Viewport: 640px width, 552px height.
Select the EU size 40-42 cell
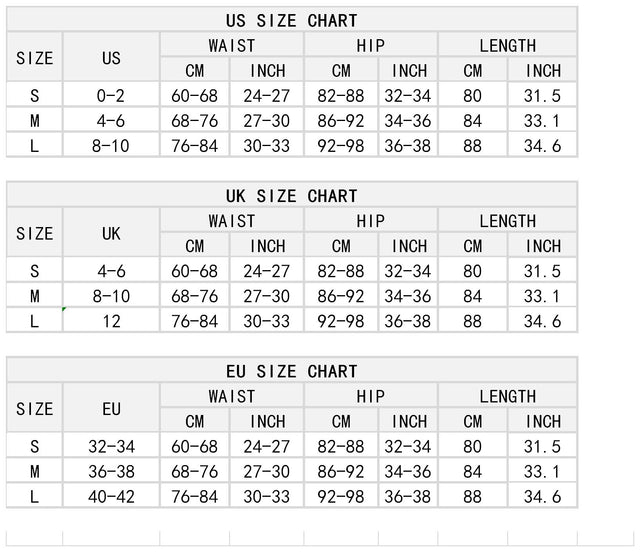click(x=111, y=496)
